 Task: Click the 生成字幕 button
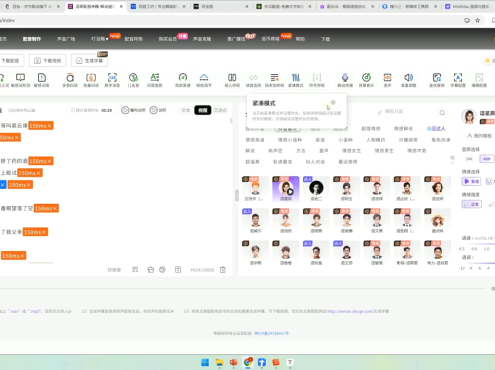(x=90, y=61)
